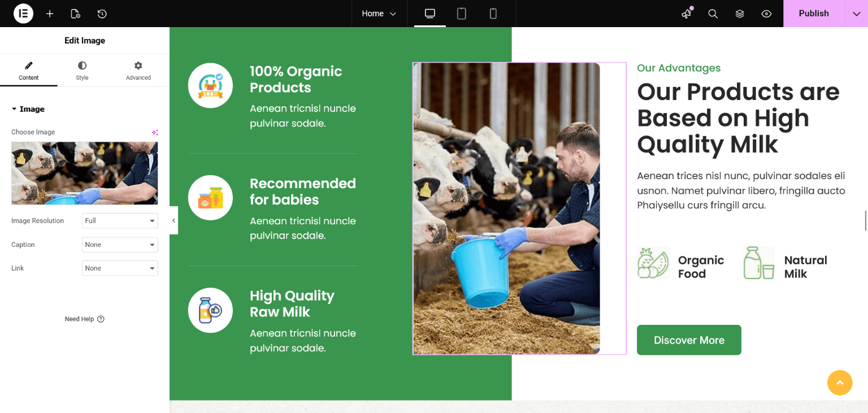Switch to mobile responsive view
The width and height of the screenshot is (868, 413).
(493, 14)
